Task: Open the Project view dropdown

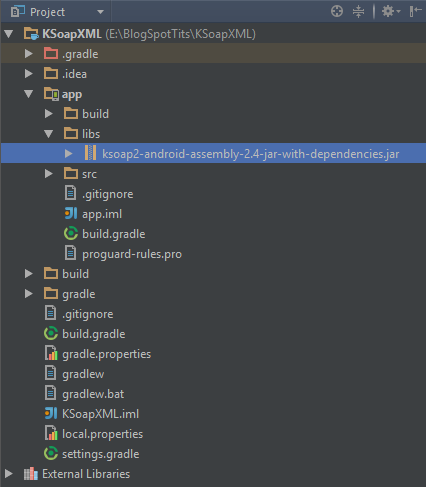Action: point(100,12)
